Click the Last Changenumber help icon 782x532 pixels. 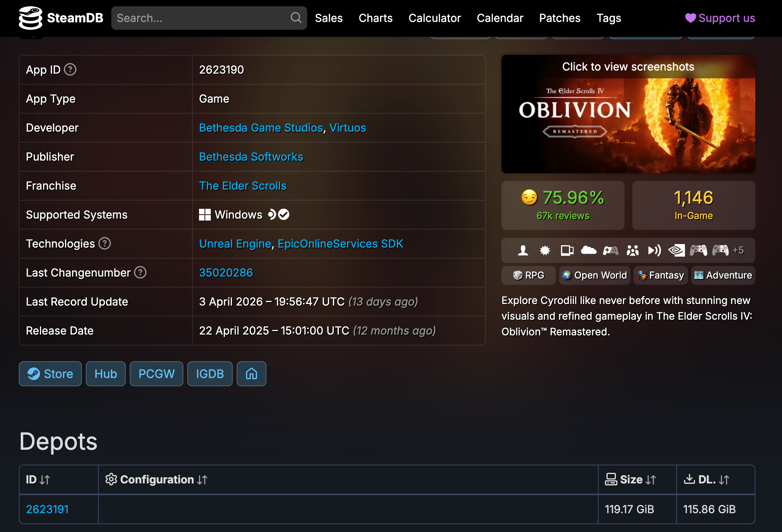click(x=141, y=273)
